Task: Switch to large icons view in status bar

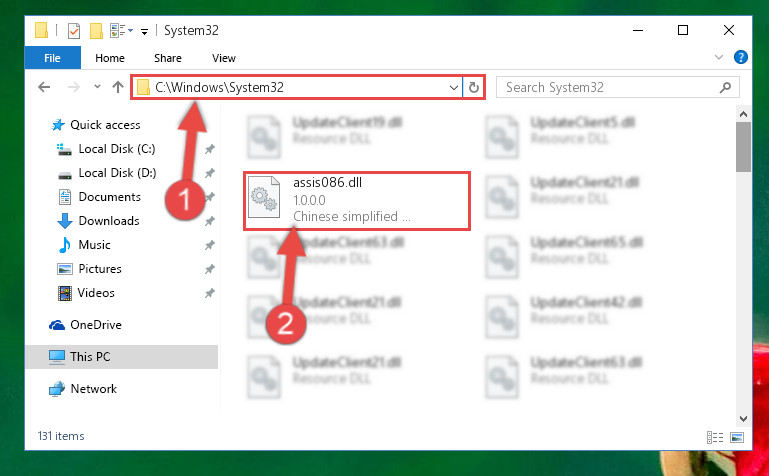Action: [737, 437]
